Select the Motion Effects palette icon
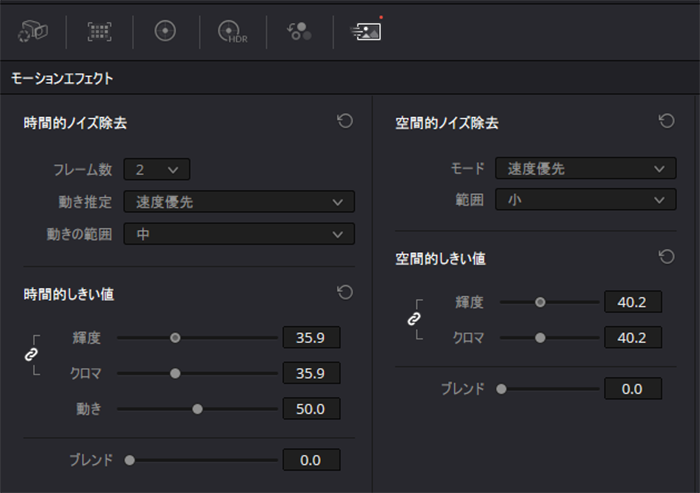 366,31
